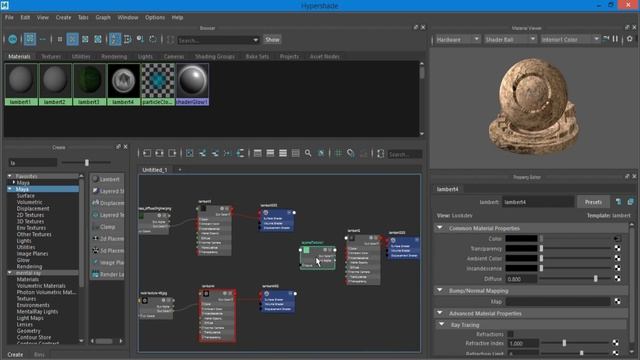Open Material Viewer settings gear
This screenshot has height=360, width=640.
click(x=630, y=39)
